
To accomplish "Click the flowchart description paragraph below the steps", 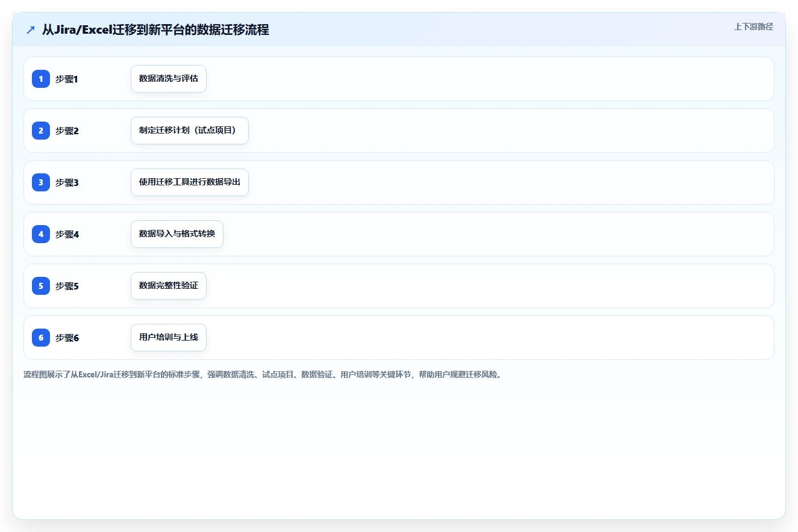I will click(263, 374).
